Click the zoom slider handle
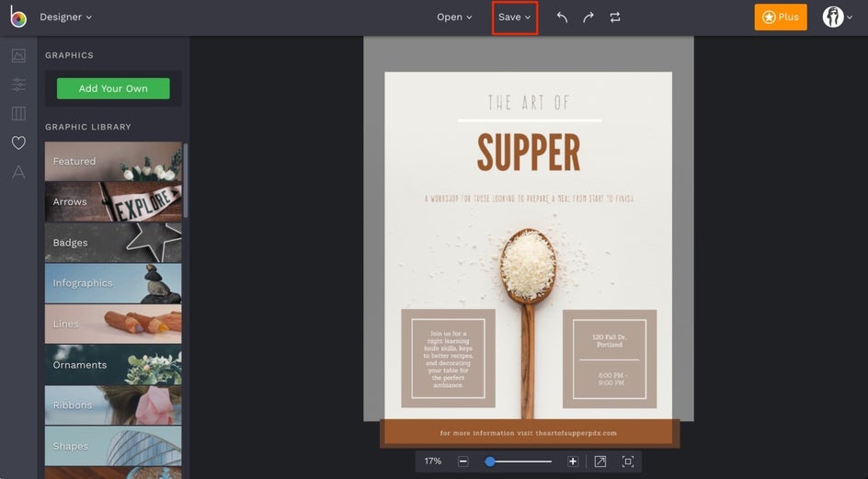This screenshot has width=868, height=479. point(490,462)
